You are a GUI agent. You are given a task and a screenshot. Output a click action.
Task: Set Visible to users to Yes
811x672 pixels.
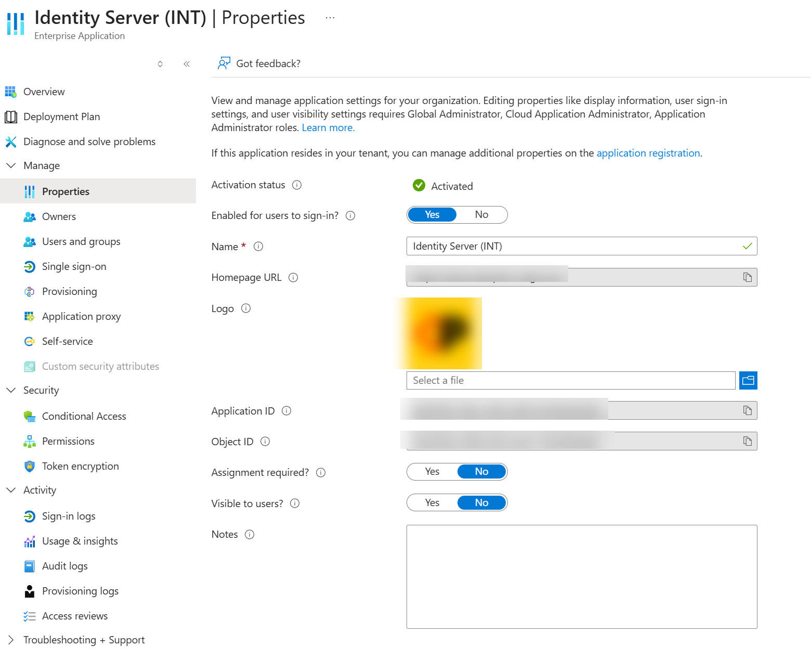(432, 503)
